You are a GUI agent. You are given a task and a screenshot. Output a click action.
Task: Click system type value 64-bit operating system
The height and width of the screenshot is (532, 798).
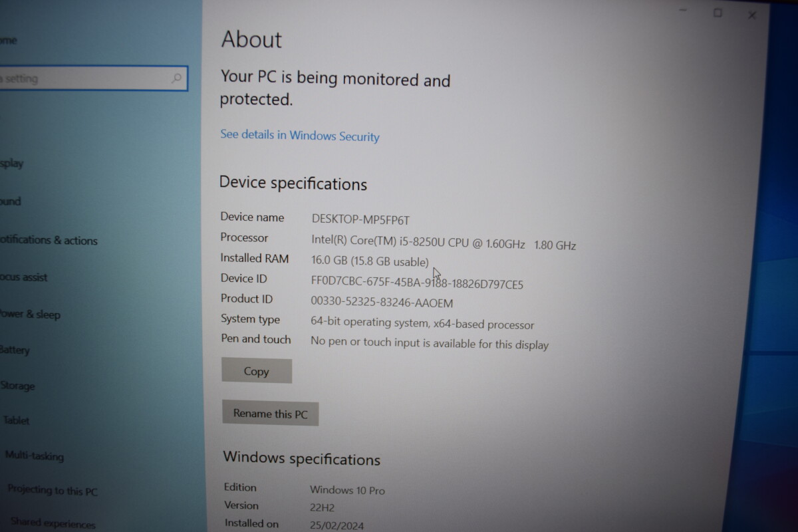click(422, 323)
